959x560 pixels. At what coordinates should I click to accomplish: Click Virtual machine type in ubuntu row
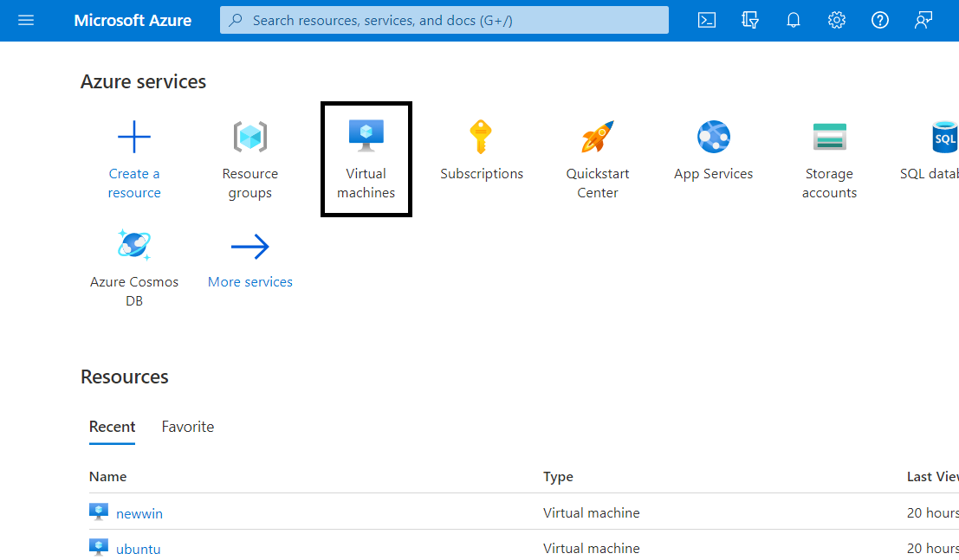[592, 549]
